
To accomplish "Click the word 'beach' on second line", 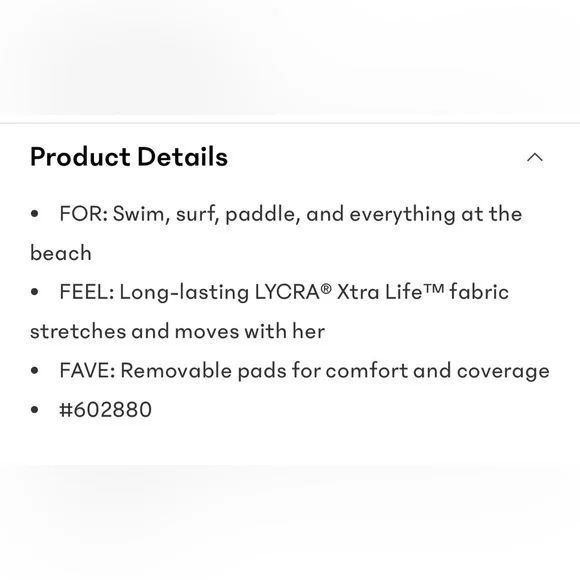I will pyautogui.click(x=61, y=253).
